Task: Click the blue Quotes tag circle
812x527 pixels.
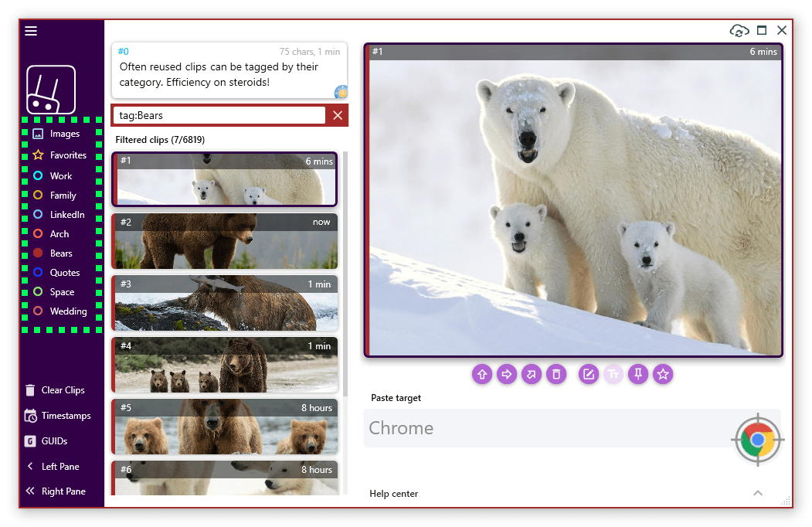Action: [38, 272]
